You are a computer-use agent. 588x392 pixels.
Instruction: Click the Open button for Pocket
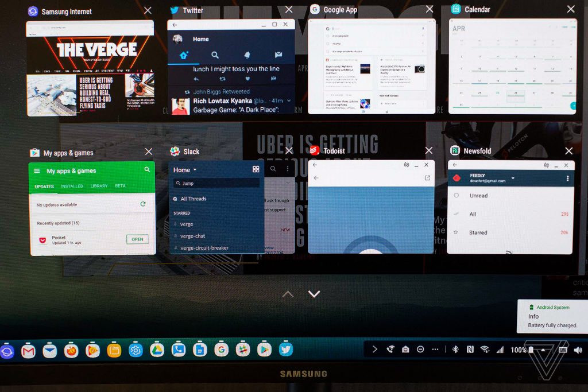(x=137, y=239)
